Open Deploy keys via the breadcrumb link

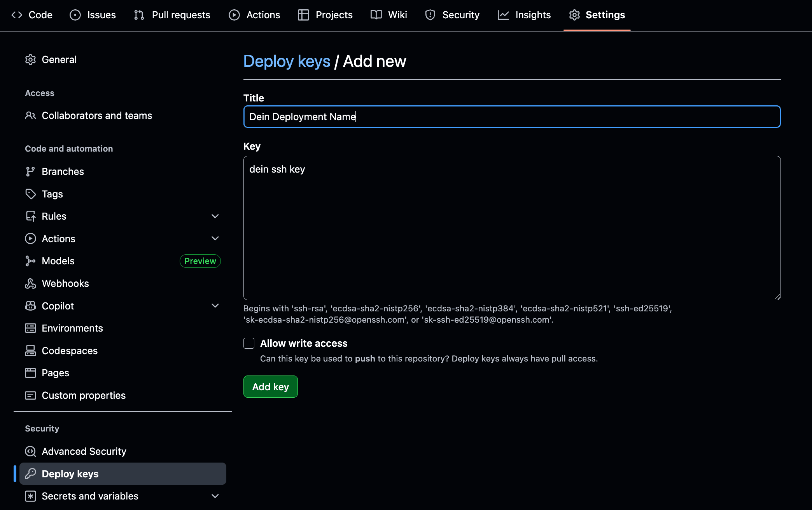point(287,61)
